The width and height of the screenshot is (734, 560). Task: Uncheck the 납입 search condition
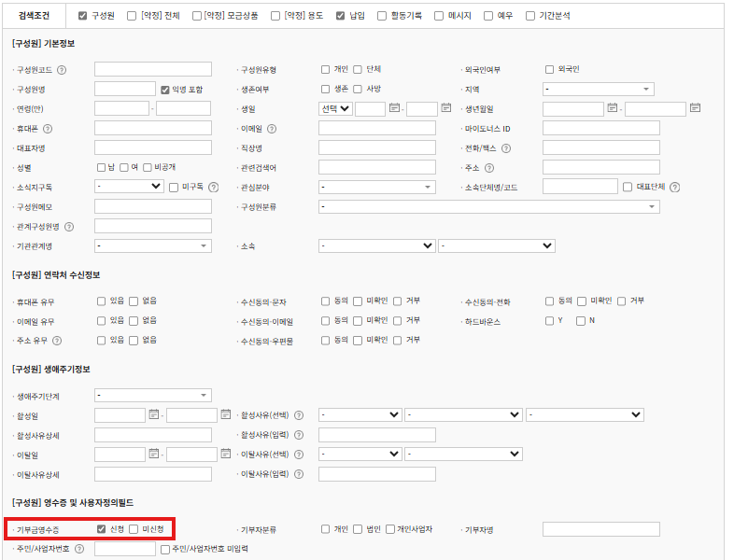click(x=340, y=16)
